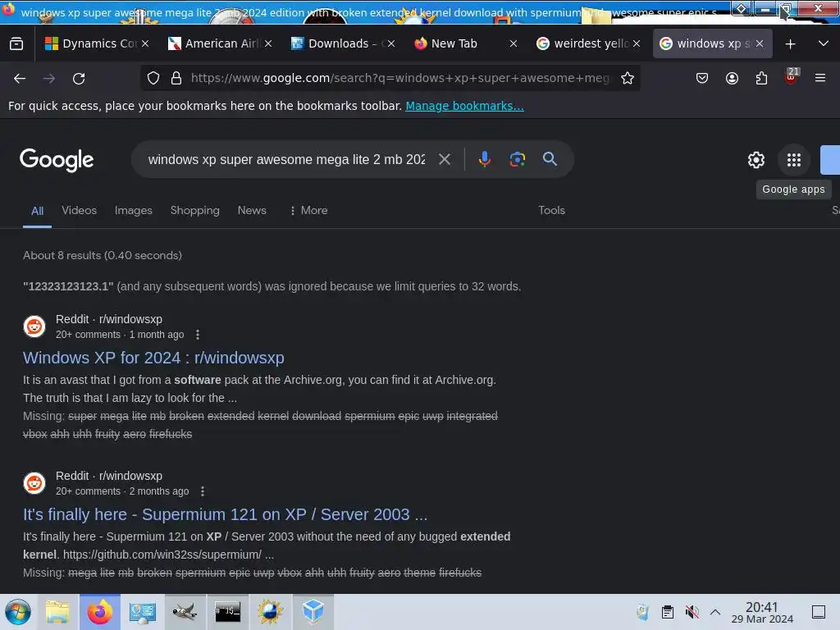Image resolution: width=840 pixels, height=630 pixels.
Task: Open Google apps grid
Action: coord(794,160)
